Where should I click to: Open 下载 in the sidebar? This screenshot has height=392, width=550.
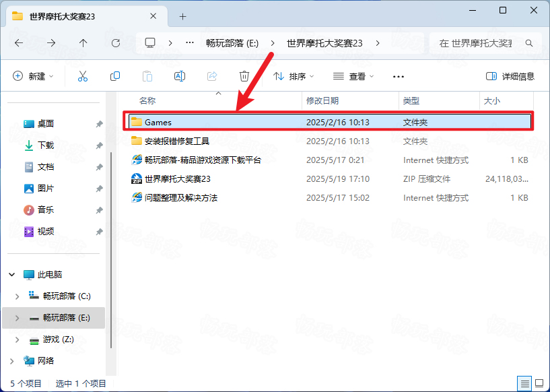coord(46,145)
